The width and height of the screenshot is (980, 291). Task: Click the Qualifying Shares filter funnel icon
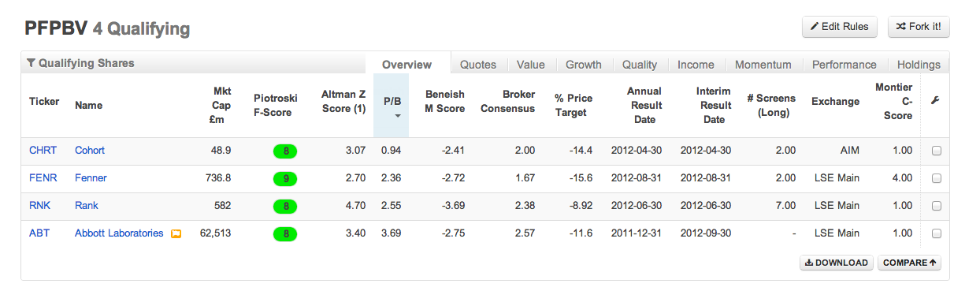[x=31, y=62]
